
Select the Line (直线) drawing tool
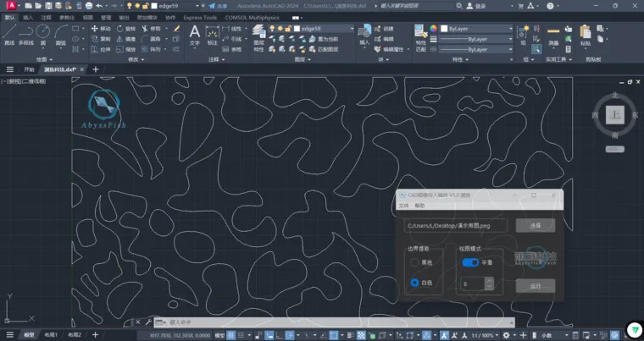tap(9, 35)
